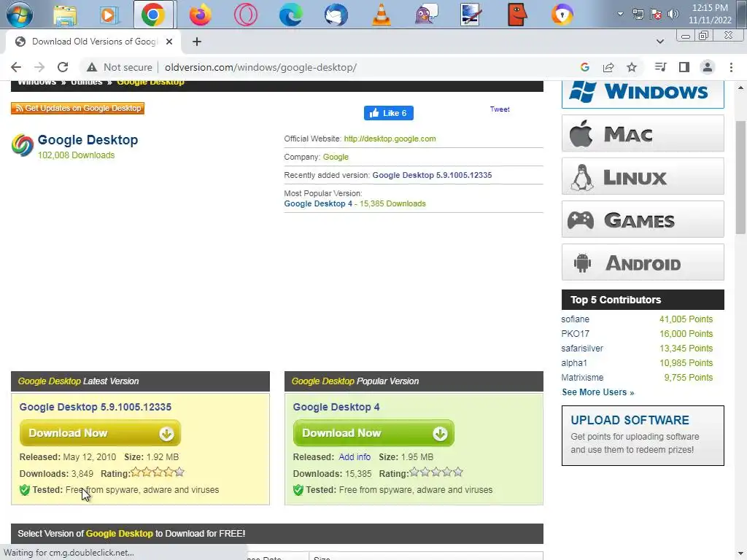Click the back navigation arrow
Viewport: 747px width, 560px height.
pyautogui.click(x=16, y=67)
